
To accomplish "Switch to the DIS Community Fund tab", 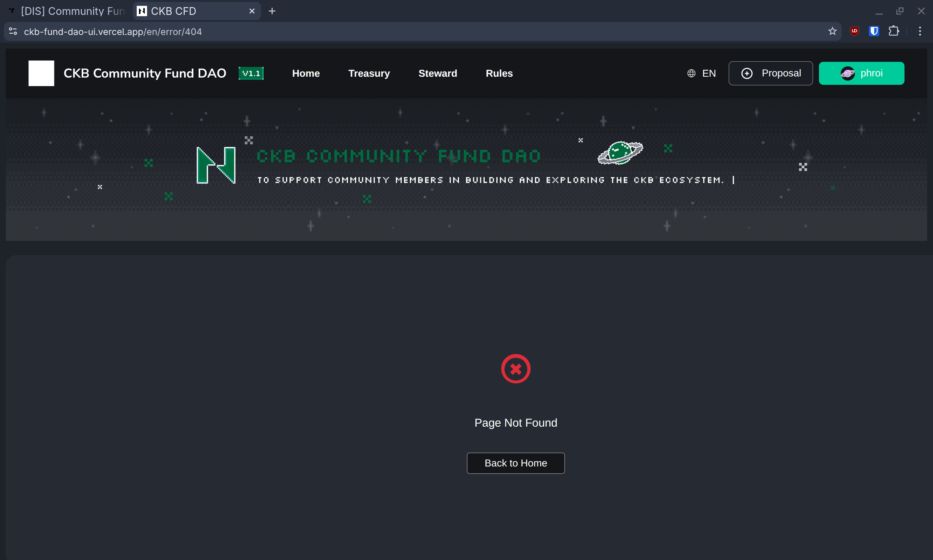I will (68, 11).
